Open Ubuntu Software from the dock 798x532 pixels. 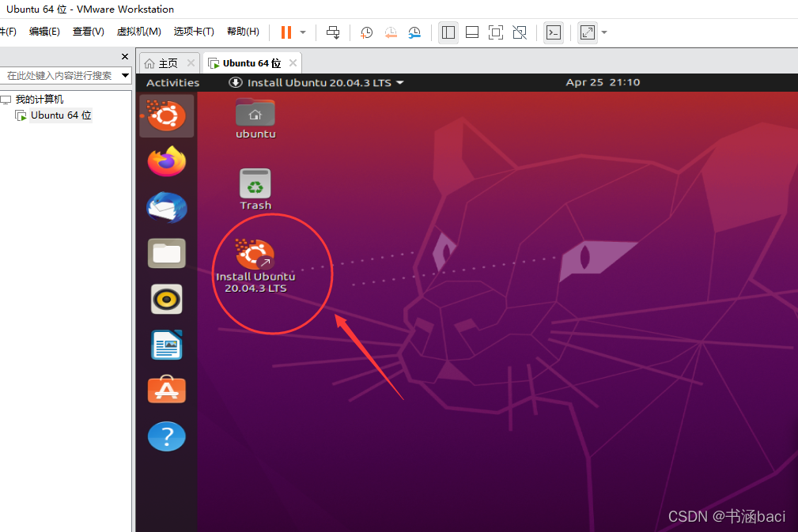pos(166,390)
